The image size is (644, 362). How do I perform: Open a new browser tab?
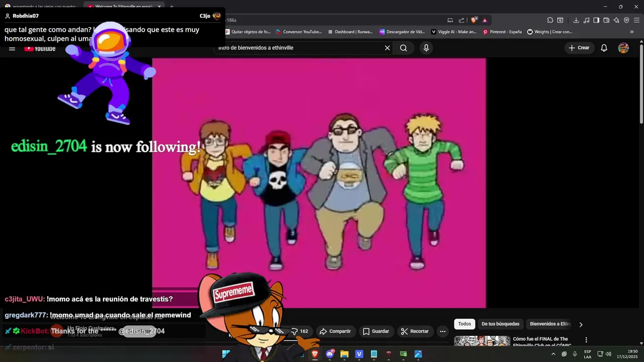point(172,7)
